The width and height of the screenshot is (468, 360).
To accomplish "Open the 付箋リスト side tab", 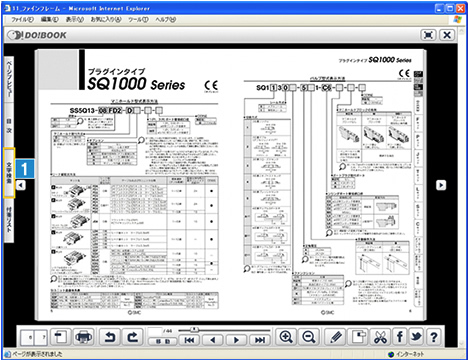I will [x=9, y=220].
